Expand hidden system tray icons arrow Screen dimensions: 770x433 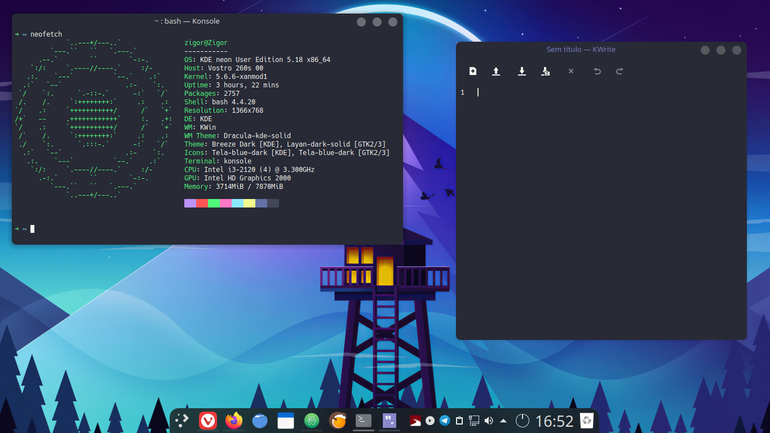pos(503,421)
